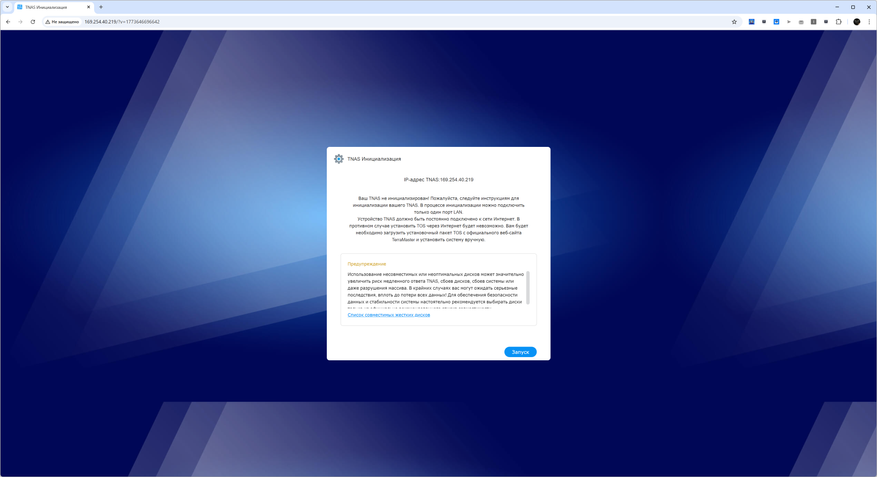Click the address bar URL field
877x477 pixels.
392,22
